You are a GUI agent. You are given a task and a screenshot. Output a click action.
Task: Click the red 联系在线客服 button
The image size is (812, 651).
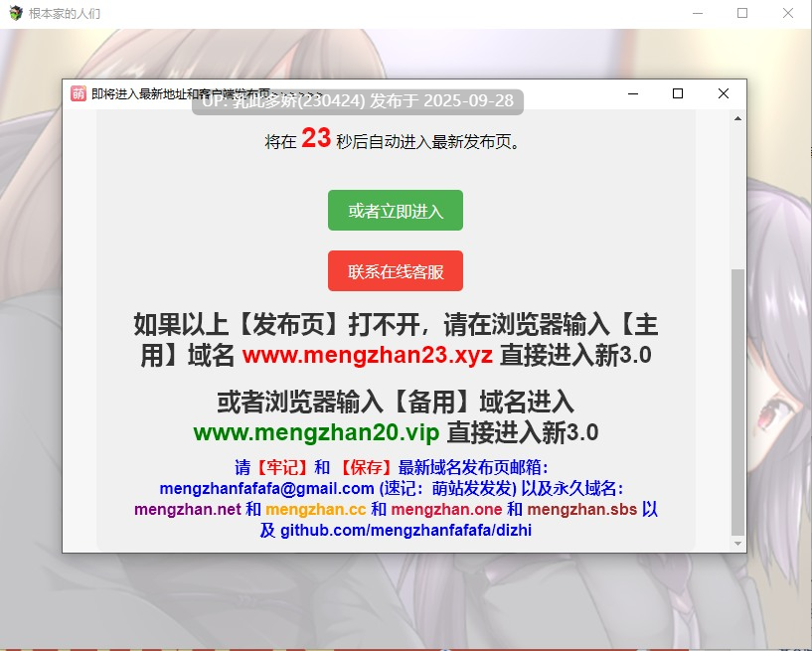[396, 271]
